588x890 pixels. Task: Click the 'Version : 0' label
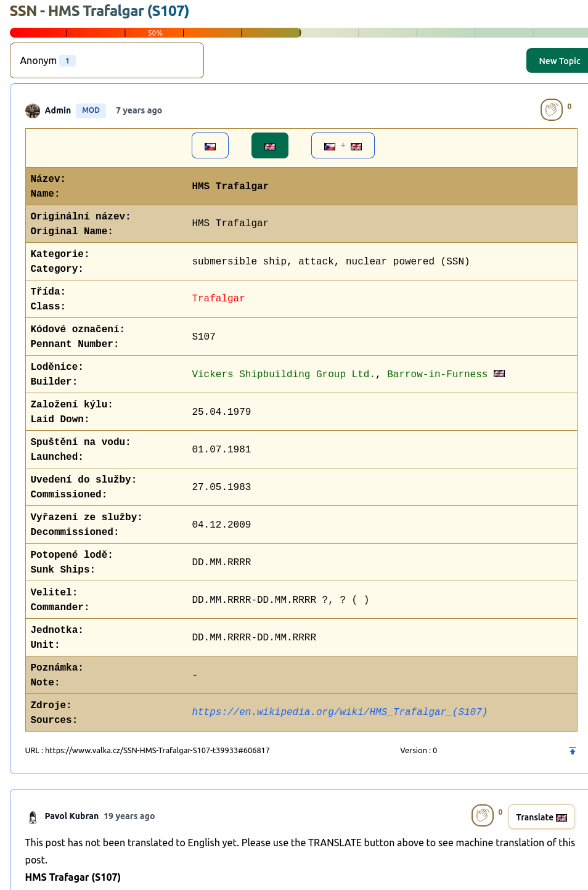click(419, 751)
